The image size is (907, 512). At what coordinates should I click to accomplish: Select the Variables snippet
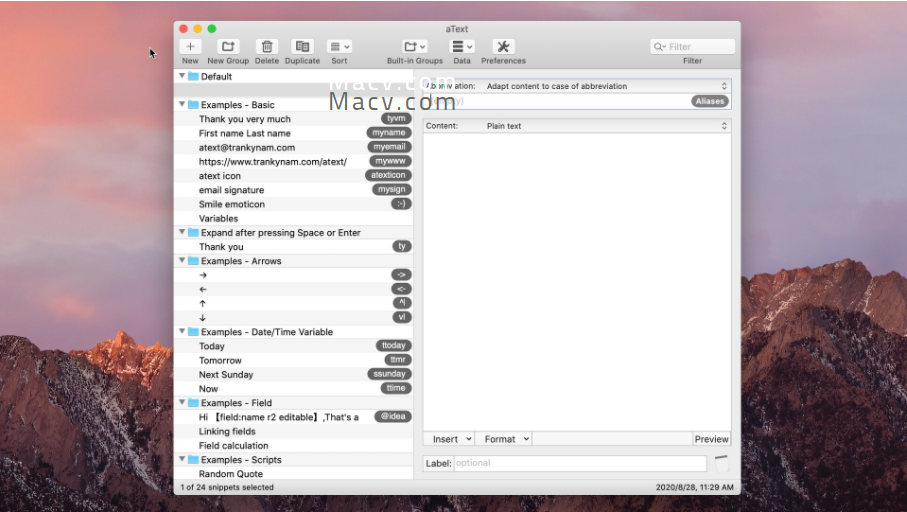click(293, 218)
